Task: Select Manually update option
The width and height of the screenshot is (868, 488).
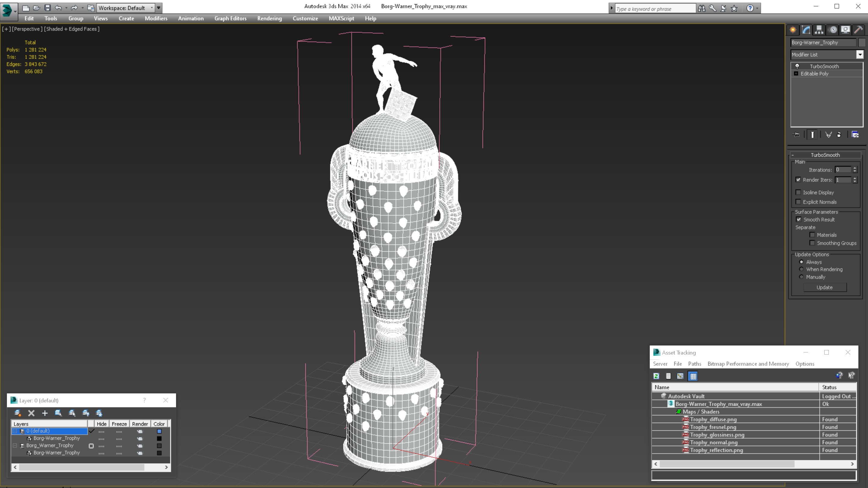Action: [x=802, y=277]
